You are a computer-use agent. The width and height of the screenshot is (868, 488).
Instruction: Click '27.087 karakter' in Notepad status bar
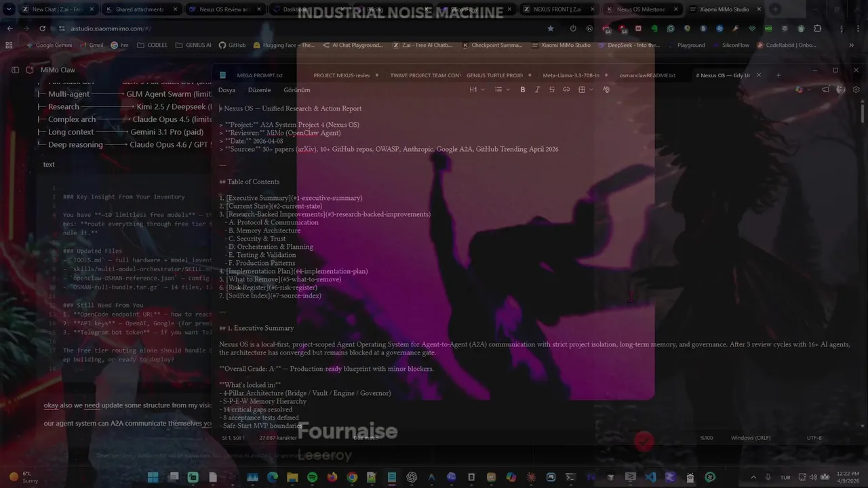(x=278, y=438)
